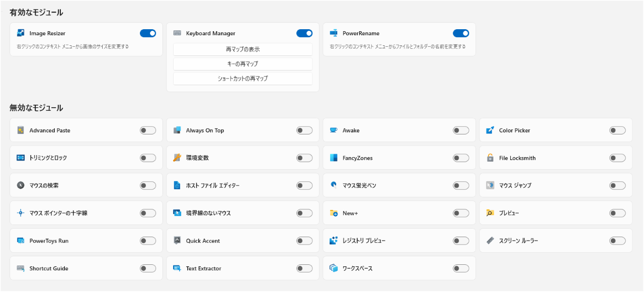This screenshot has height=292, width=644.
Task: Click the Image Resizer module icon
Action: point(21,33)
